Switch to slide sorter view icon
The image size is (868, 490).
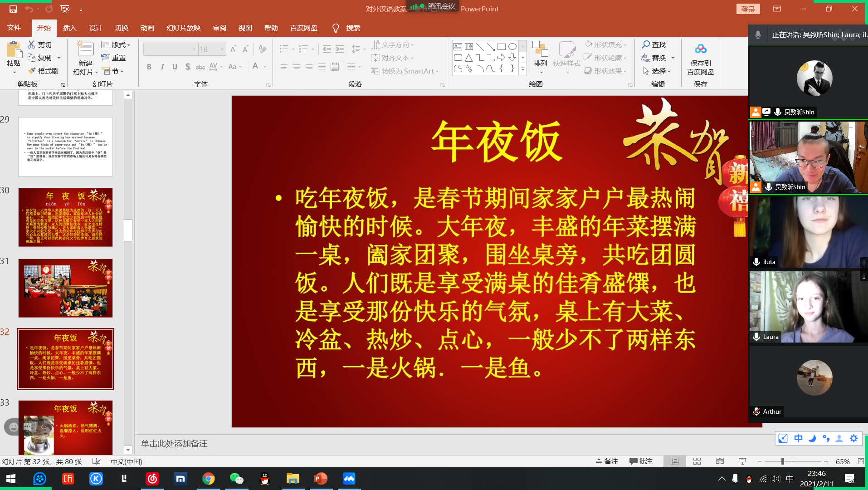[697, 461]
